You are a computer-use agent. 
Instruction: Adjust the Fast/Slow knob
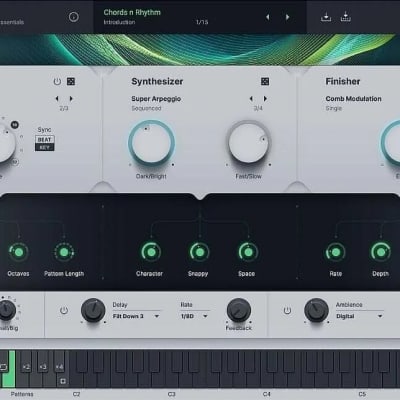tap(249, 143)
